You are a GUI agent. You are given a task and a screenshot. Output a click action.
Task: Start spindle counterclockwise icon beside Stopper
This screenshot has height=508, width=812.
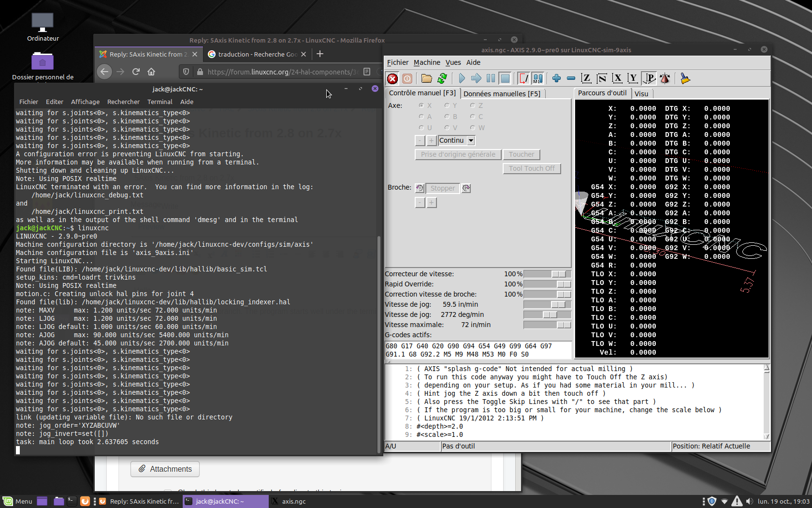pyautogui.click(x=420, y=188)
